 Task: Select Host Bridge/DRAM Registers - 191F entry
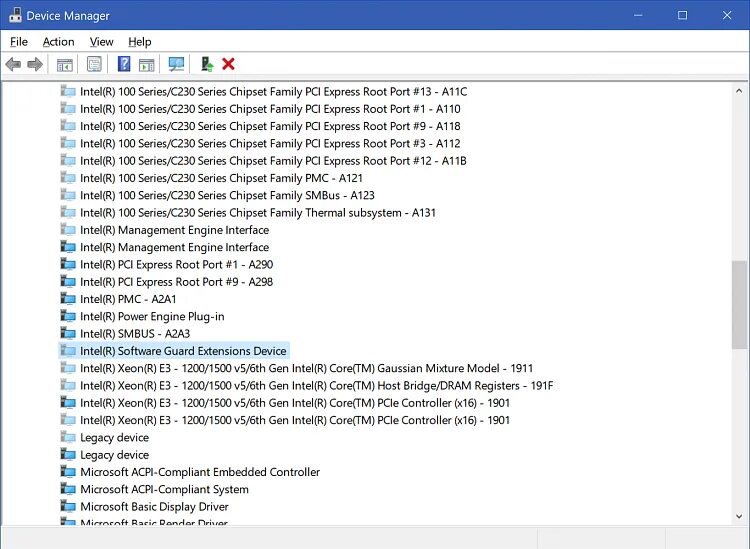(317, 385)
